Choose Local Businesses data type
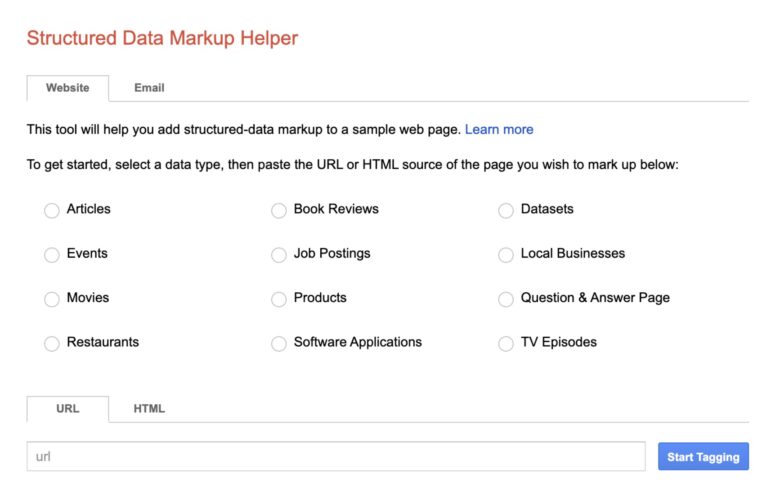This screenshot has width=780, height=500. (506, 255)
